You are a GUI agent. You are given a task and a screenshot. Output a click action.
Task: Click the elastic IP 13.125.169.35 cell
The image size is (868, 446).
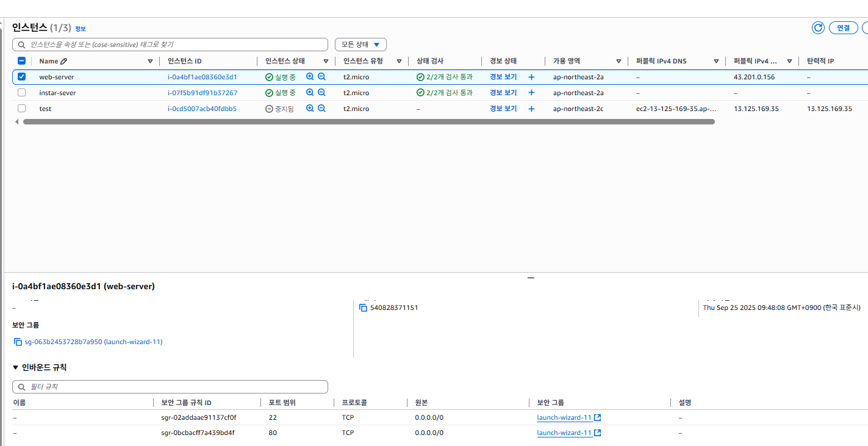pos(830,109)
